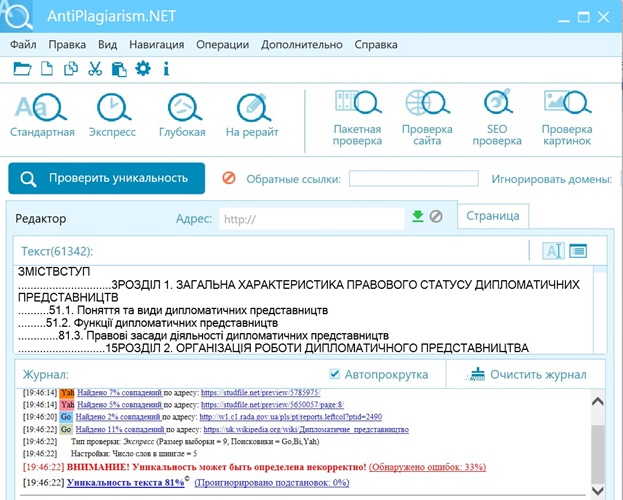The height and width of the screenshot is (500, 623).
Task: Open Проверка сайта
Action: (427, 118)
